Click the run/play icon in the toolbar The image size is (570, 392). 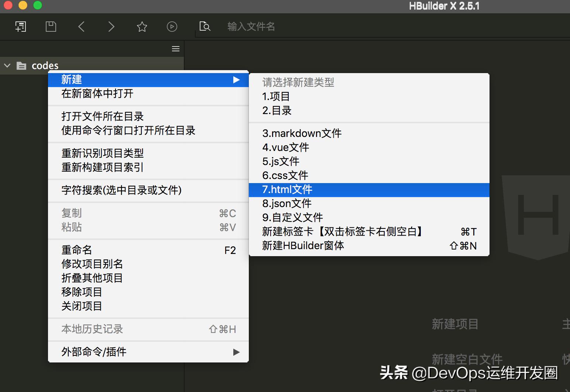tap(171, 26)
